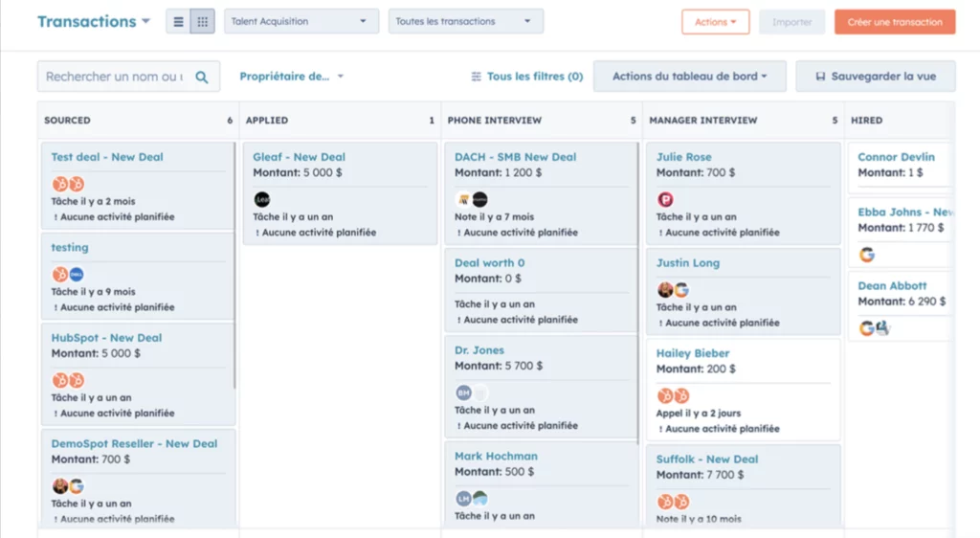Click HubSpot avatar on Test deal card
The height and width of the screenshot is (538, 980).
[x=59, y=184]
